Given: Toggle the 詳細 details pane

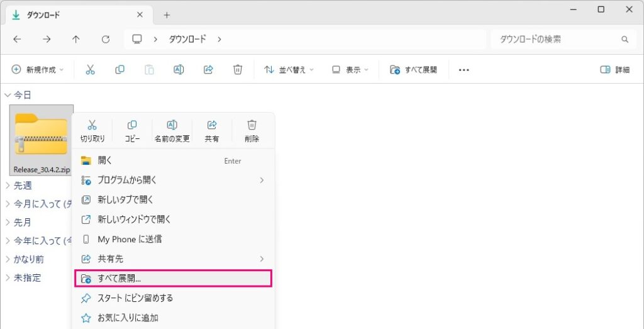Looking at the screenshot, I should pos(614,70).
